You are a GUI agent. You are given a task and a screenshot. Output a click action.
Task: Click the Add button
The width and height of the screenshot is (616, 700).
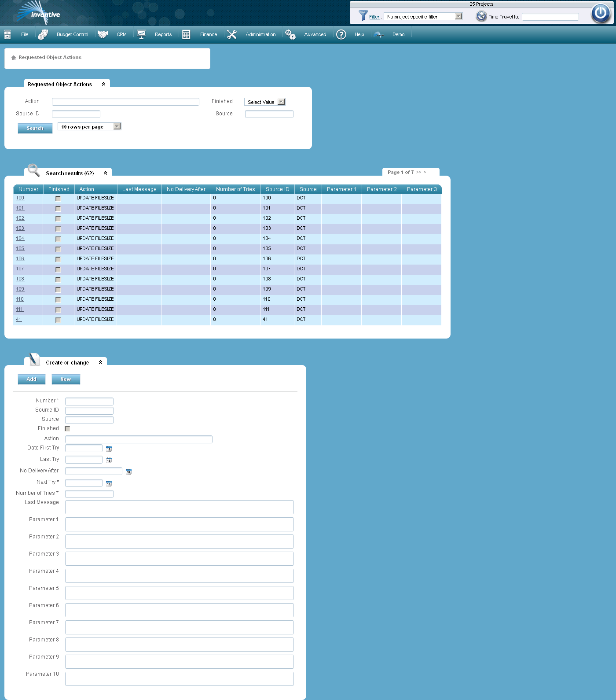(32, 379)
